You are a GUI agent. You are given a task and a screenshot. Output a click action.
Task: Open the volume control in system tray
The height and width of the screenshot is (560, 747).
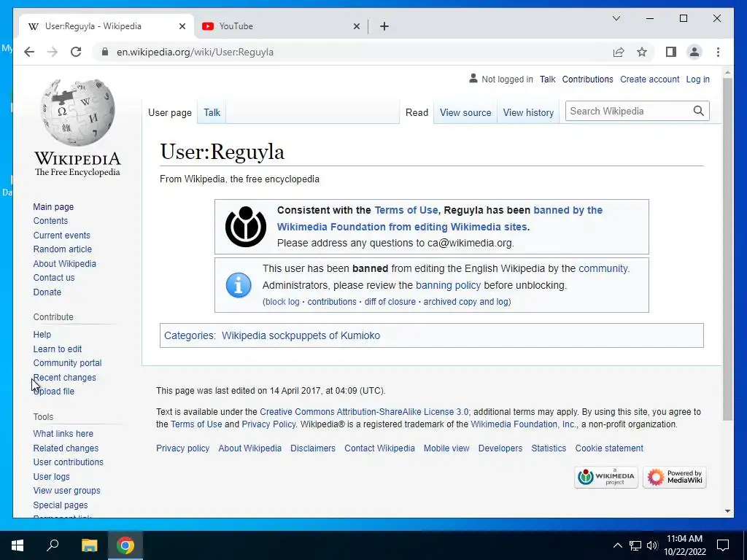[652, 545]
